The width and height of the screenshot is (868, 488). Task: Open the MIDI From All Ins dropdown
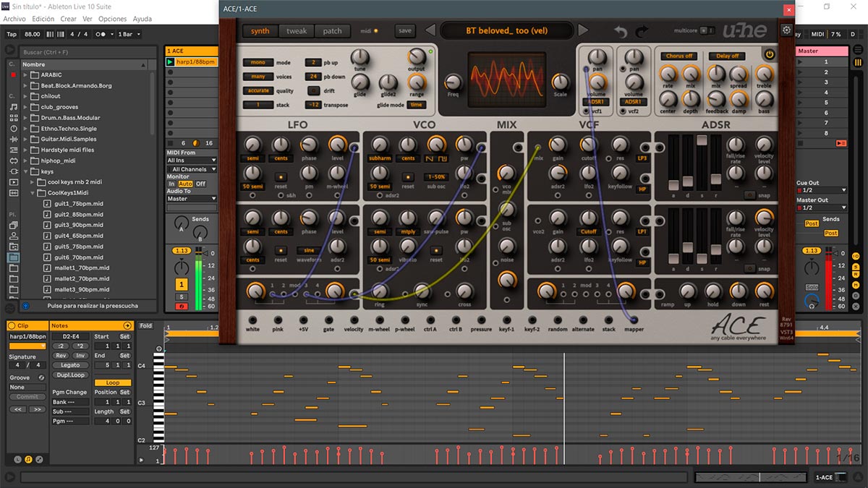tap(191, 160)
